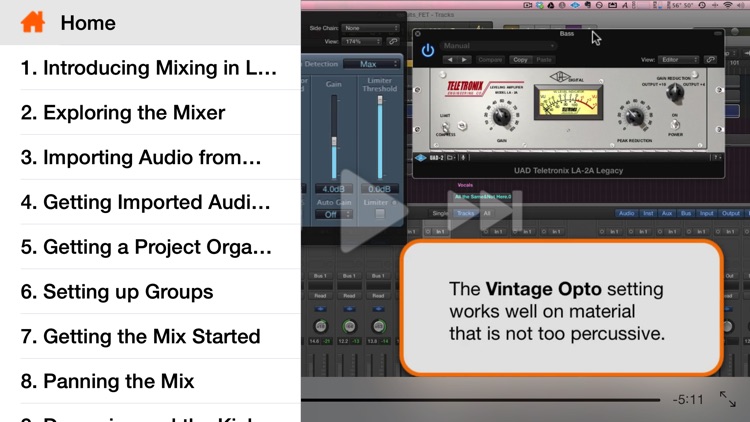Toggle the Audio channel filter button
The image size is (750, 422).
tap(626, 213)
